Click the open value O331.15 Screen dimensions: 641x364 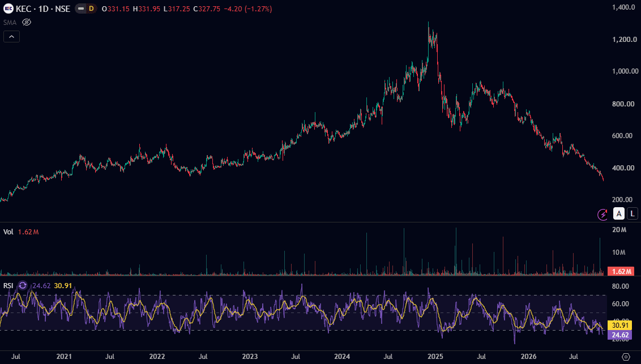[x=116, y=8]
